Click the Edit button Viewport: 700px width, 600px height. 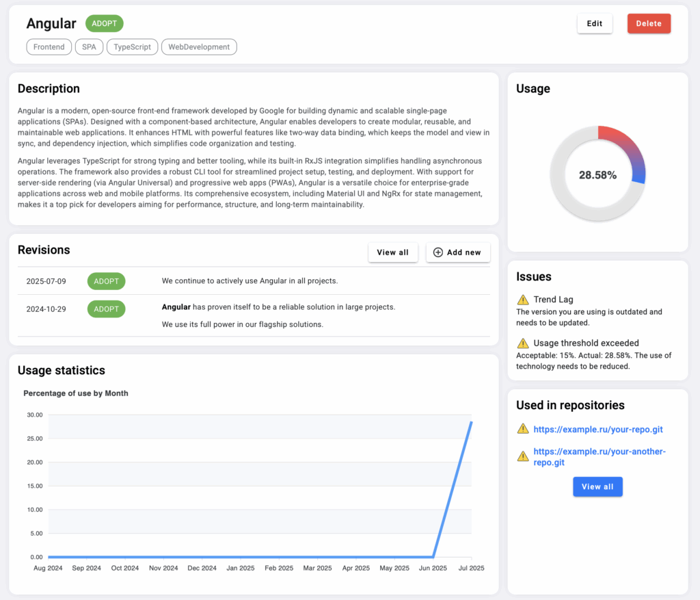click(594, 24)
